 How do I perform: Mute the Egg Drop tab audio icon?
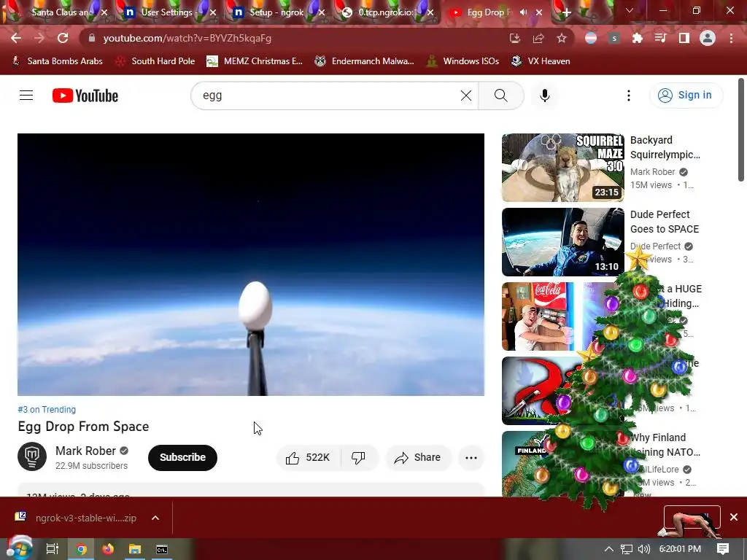coord(523,12)
